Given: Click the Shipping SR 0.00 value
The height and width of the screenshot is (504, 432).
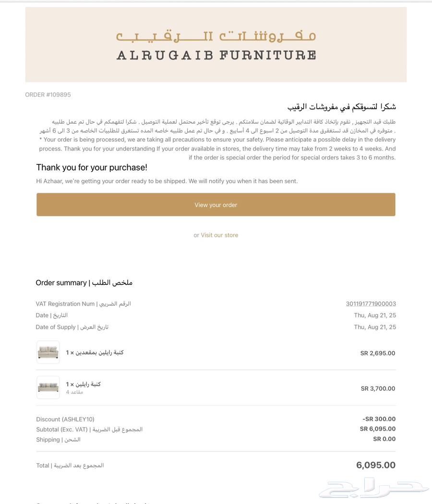Looking at the screenshot, I should click(384, 439).
